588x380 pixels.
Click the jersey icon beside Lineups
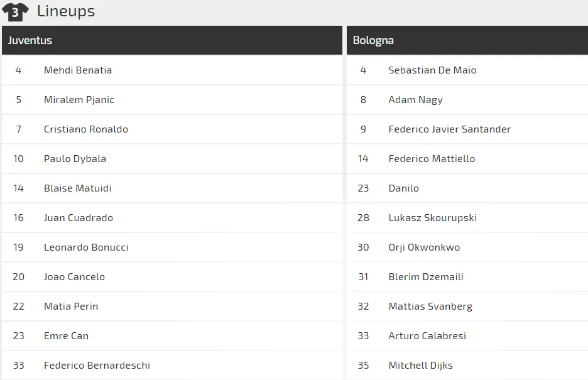[15, 12]
